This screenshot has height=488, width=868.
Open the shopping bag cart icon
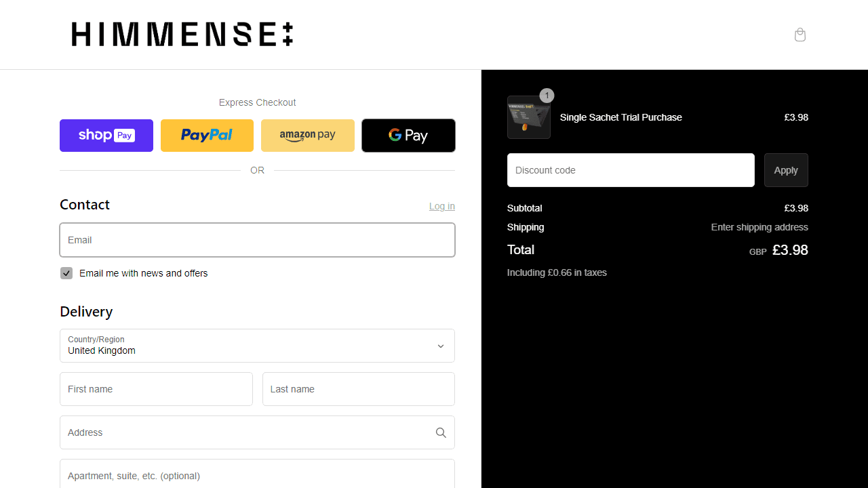(x=800, y=35)
